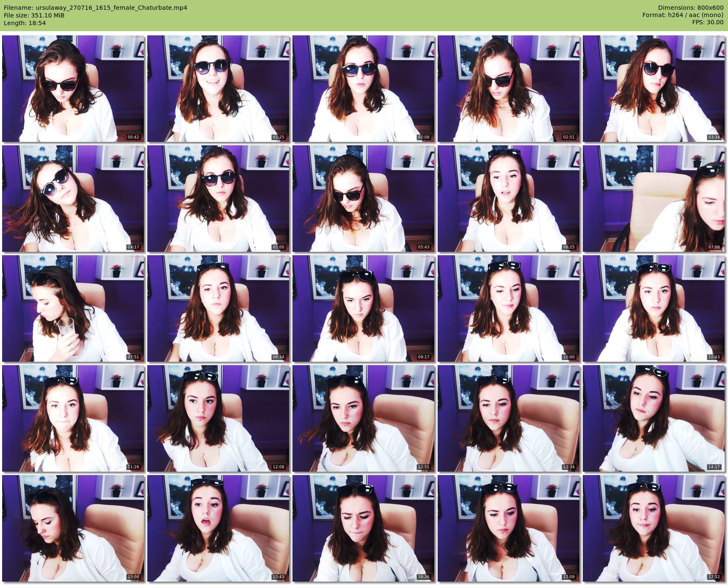Click the thumbnail marked 10:43
This screenshot has height=585, width=728.
(x=654, y=308)
